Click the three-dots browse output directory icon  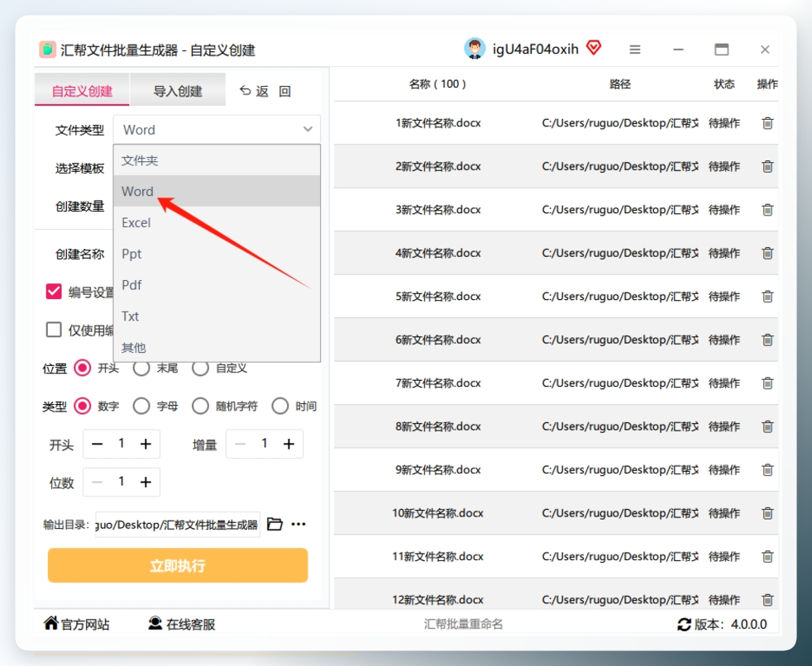point(299,524)
